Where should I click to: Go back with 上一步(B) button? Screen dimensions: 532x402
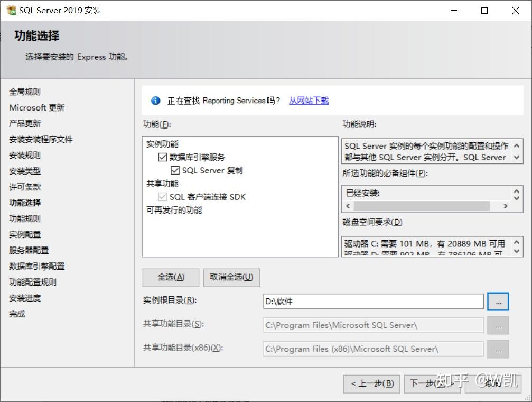371,383
